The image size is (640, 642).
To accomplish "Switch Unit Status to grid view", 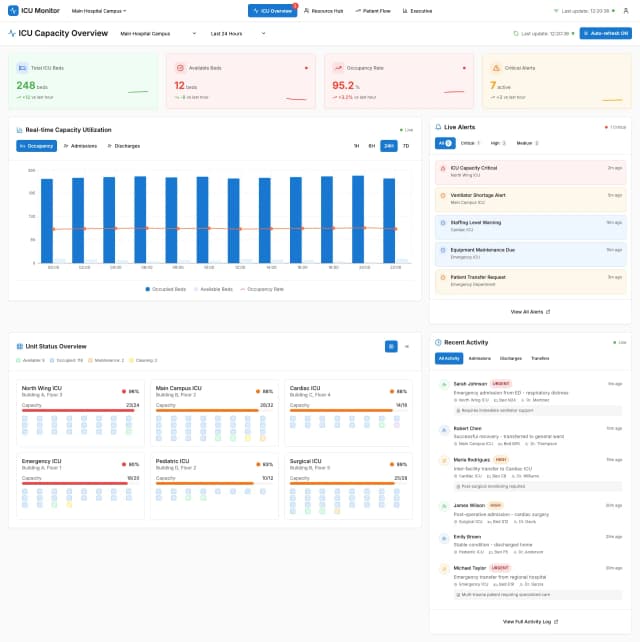I will [391, 346].
